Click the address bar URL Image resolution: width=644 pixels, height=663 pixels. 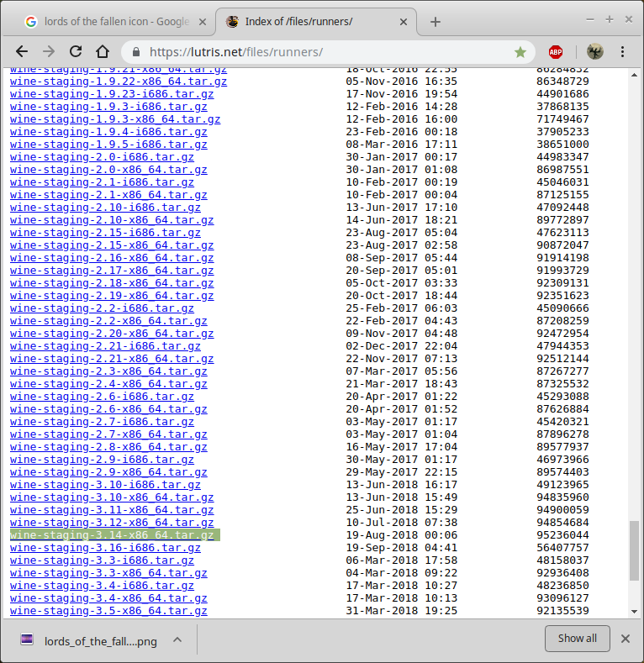point(236,52)
